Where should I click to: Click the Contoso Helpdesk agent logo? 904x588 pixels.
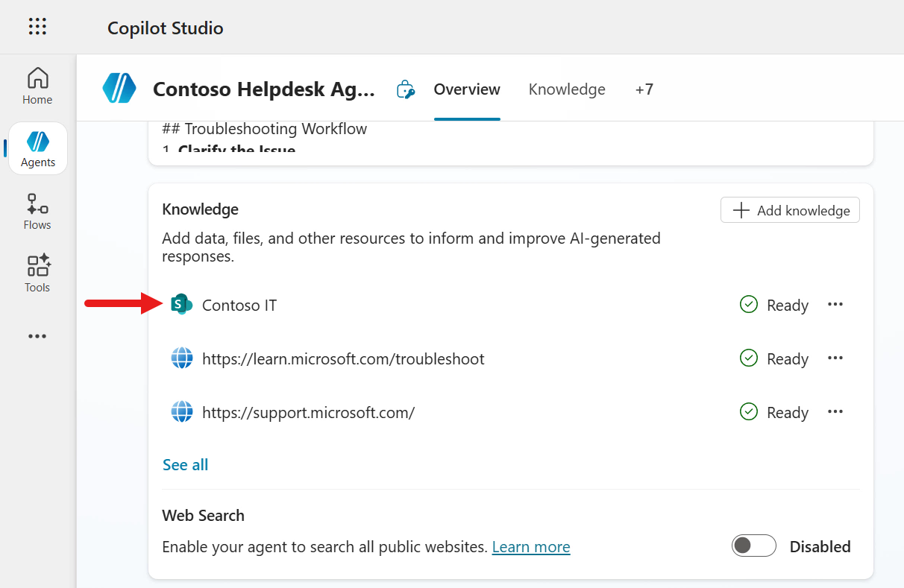tap(119, 89)
